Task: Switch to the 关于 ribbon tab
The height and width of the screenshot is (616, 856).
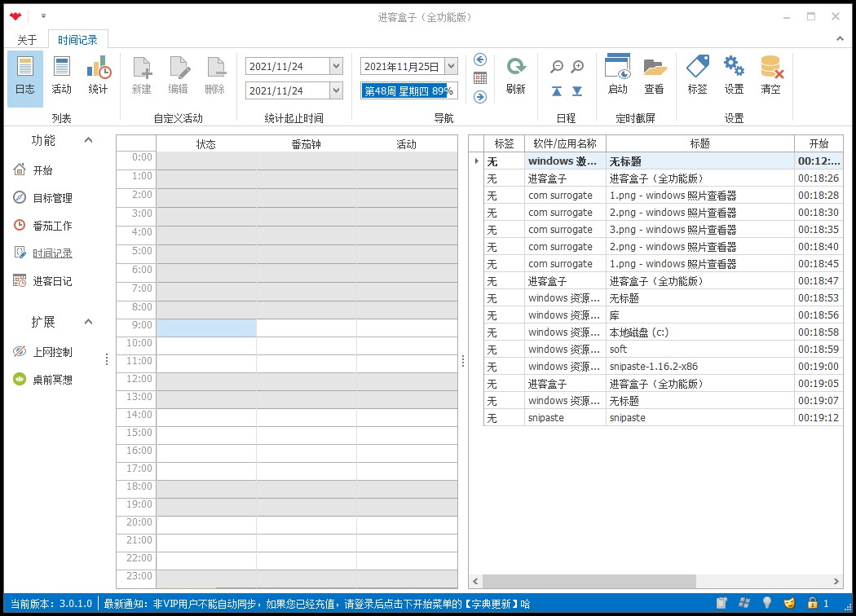Action: [27, 40]
